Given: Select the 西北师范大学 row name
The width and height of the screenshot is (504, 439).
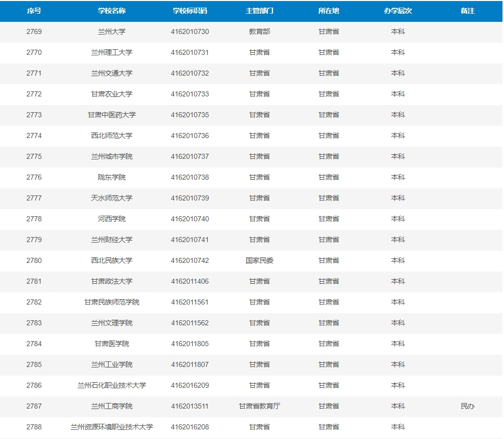Looking at the screenshot, I should click(112, 136).
